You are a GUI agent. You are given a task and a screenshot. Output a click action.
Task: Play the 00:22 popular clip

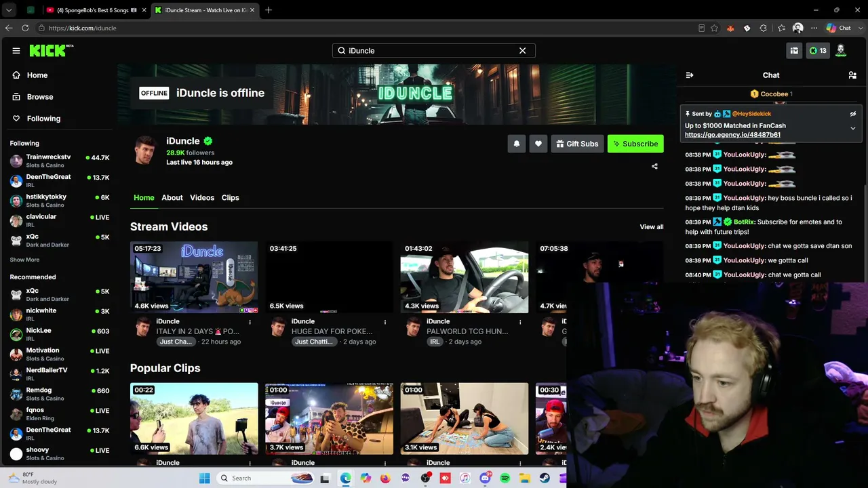[194, 419]
